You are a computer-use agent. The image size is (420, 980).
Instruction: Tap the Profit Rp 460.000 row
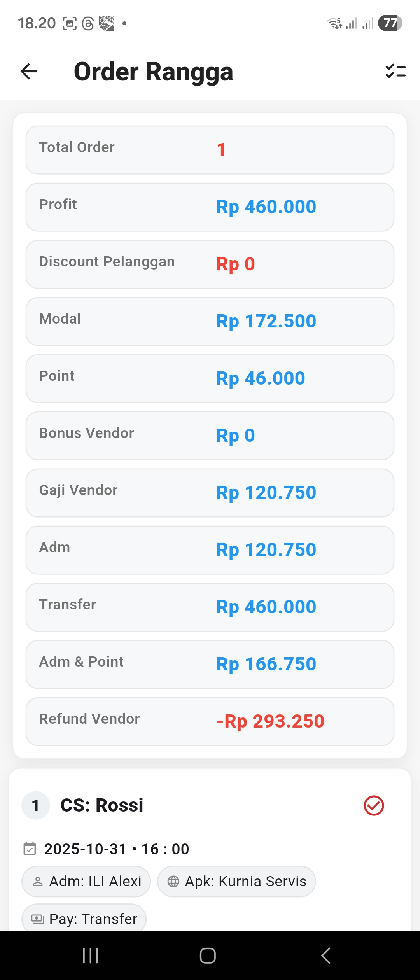pos(210,207)
